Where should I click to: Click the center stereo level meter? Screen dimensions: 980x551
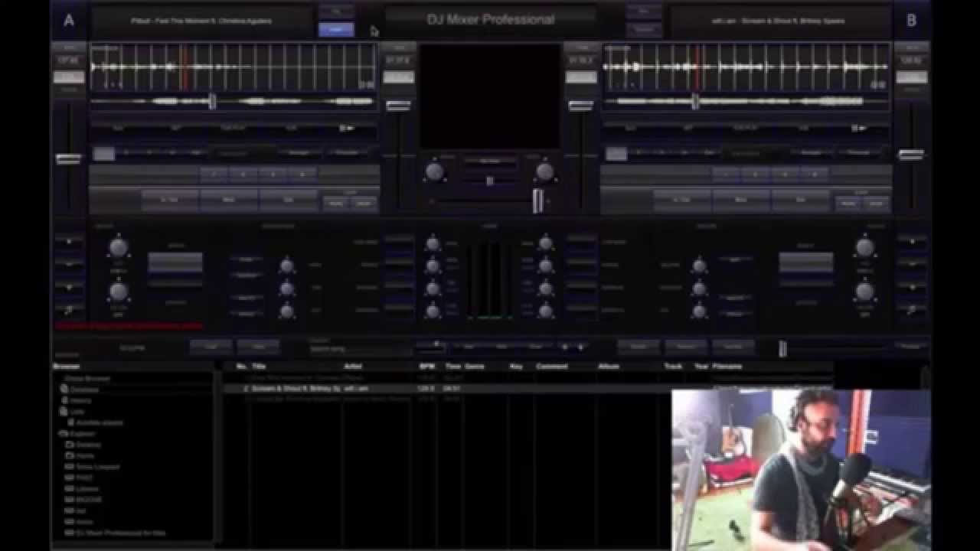pos(490,280)
